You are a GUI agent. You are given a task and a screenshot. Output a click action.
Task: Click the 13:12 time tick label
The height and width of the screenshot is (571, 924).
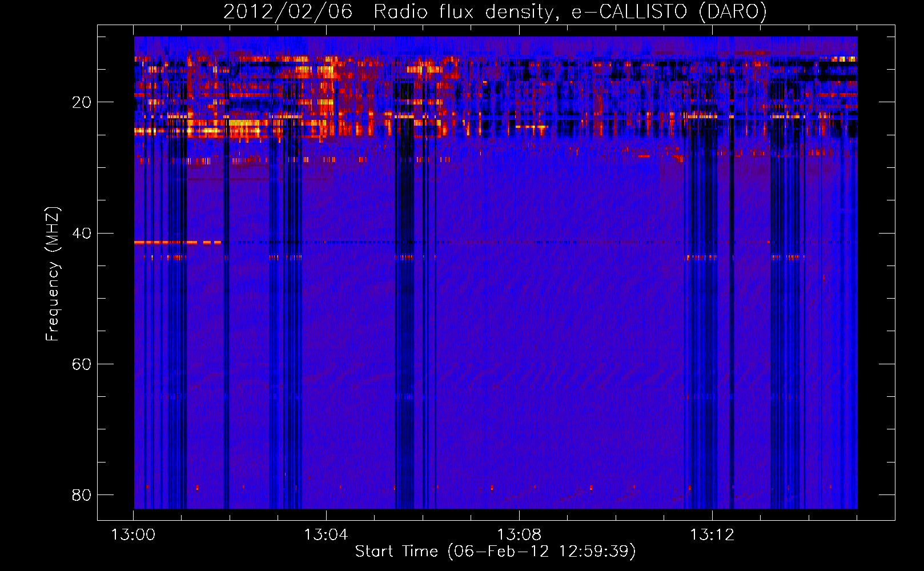pos(712,535)
